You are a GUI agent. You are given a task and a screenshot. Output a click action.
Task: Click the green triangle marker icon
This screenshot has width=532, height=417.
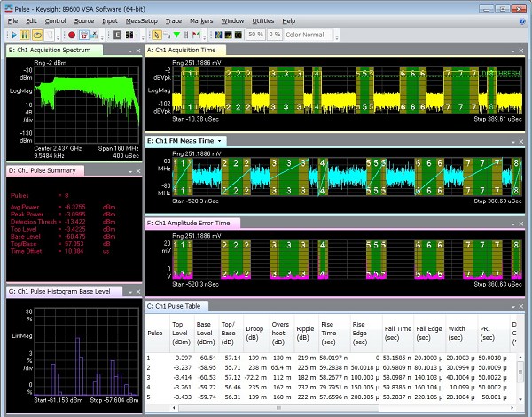pos(178,35)
